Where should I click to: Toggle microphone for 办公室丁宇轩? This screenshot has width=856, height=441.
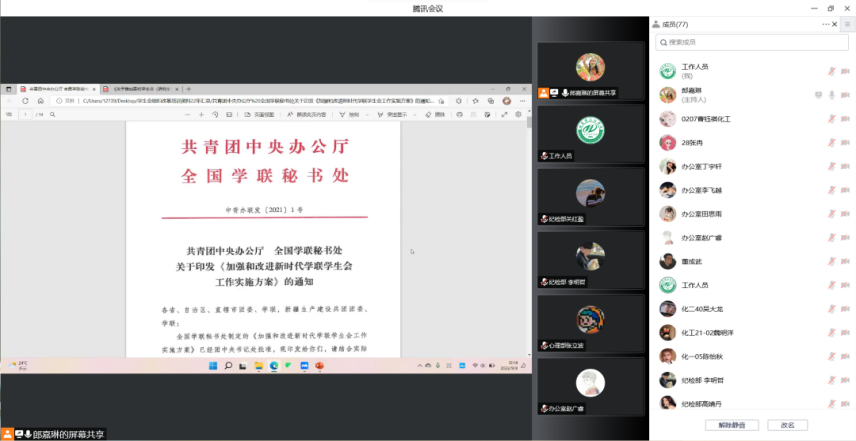831,166
